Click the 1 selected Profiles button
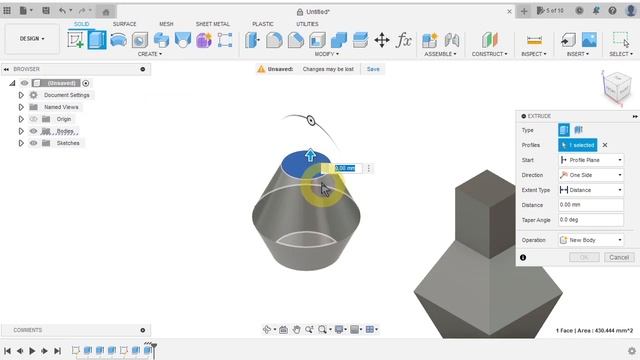This screenshot has height=360, width=640. click(578, 145)
